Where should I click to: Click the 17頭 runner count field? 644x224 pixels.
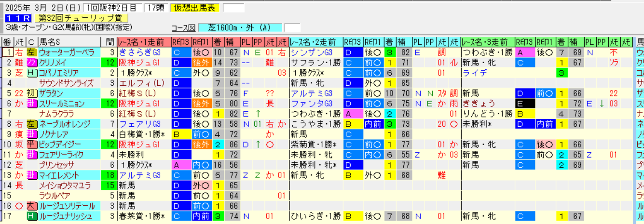tap(156, 8)
